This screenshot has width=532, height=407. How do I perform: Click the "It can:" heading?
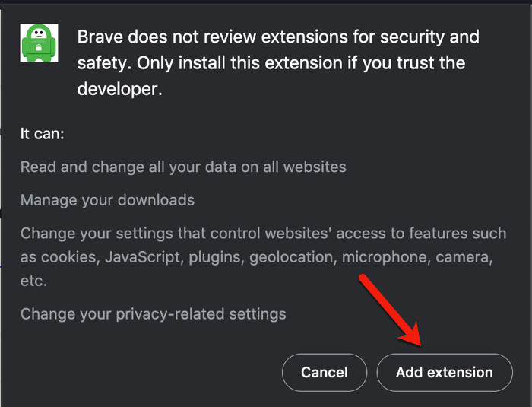pos(43,133)
